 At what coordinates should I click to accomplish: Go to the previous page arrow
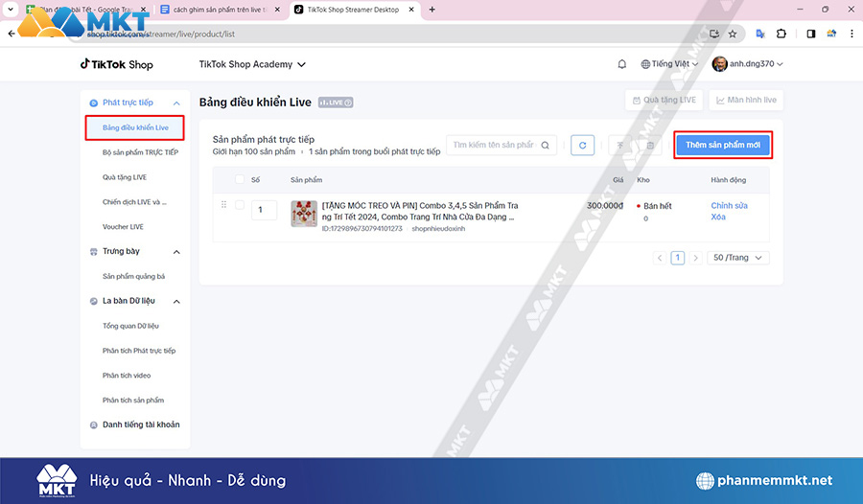click(660, 258)
